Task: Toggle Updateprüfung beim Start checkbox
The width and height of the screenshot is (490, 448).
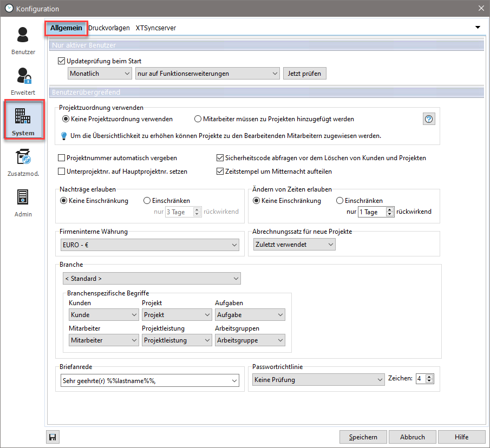Action: pos(61,61)
